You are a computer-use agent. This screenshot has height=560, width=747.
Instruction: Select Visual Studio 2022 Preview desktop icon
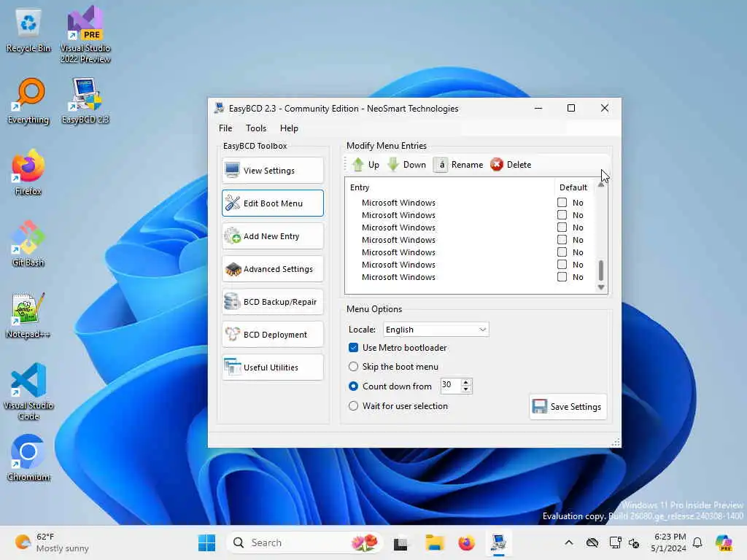(x=85, y=35)
